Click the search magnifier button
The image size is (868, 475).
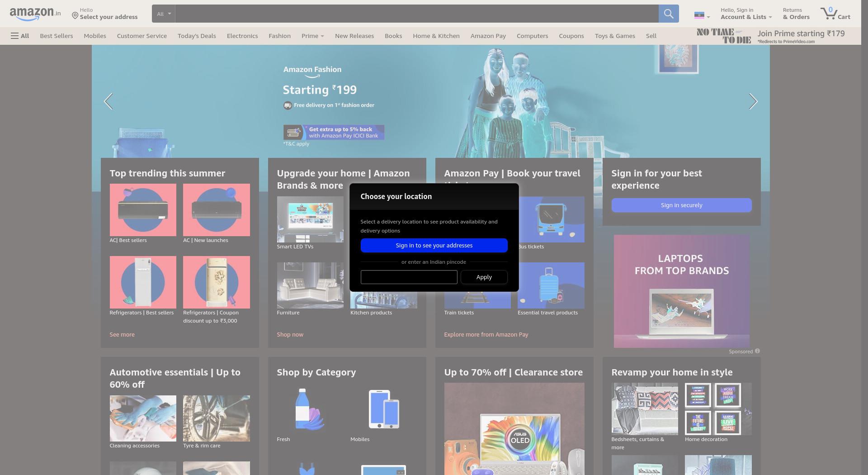coord(669,14)
